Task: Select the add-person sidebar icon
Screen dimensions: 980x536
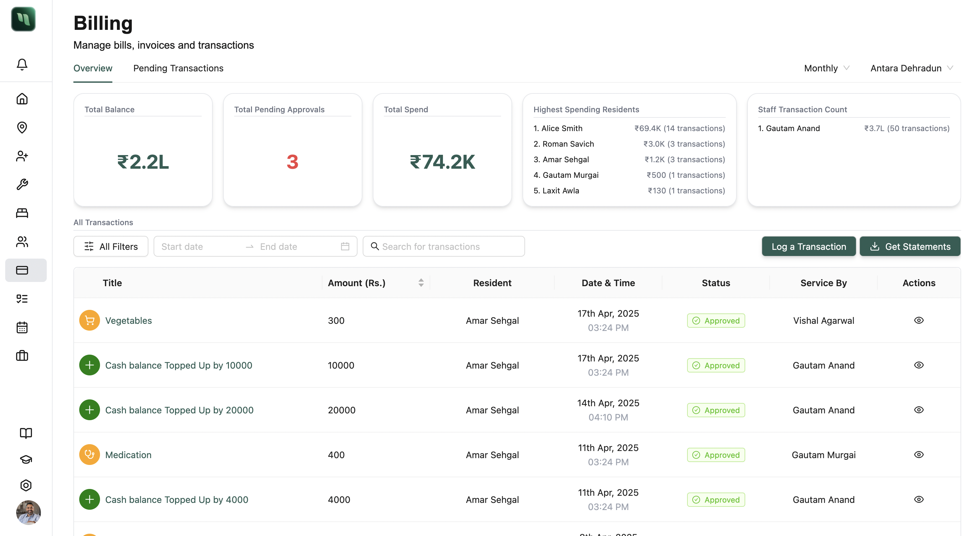Action: [22, 156]
